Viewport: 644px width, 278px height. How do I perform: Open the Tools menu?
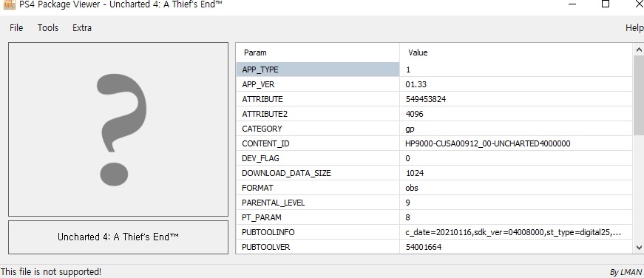[48, 28]
